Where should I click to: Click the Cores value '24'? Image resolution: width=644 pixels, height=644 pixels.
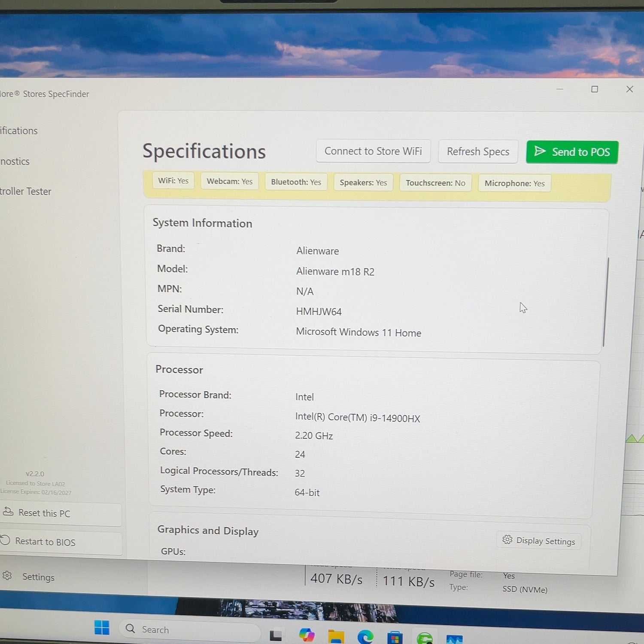click(300, 454)
